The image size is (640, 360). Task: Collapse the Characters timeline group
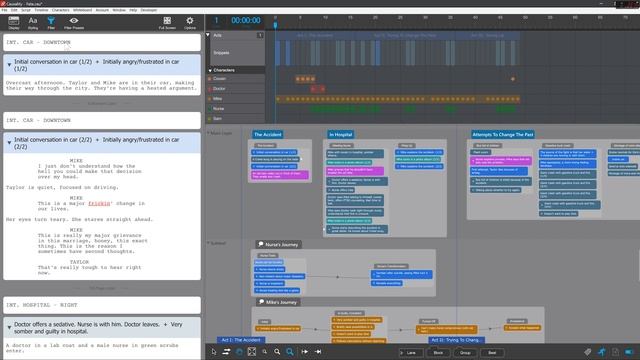tap(210, 70)
